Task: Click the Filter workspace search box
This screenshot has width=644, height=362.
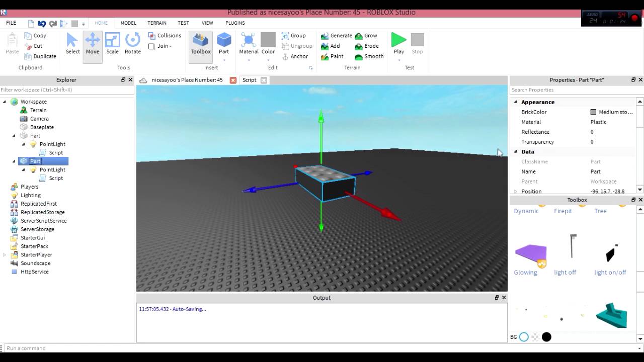Action: (x=67, y=90)
